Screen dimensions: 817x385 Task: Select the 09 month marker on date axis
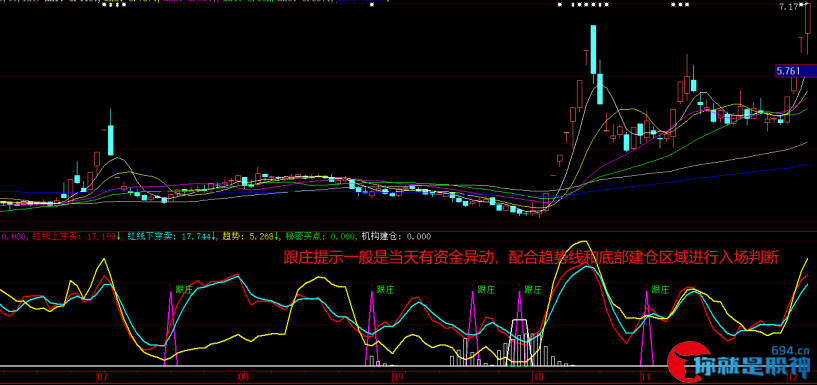coord(397,376)
